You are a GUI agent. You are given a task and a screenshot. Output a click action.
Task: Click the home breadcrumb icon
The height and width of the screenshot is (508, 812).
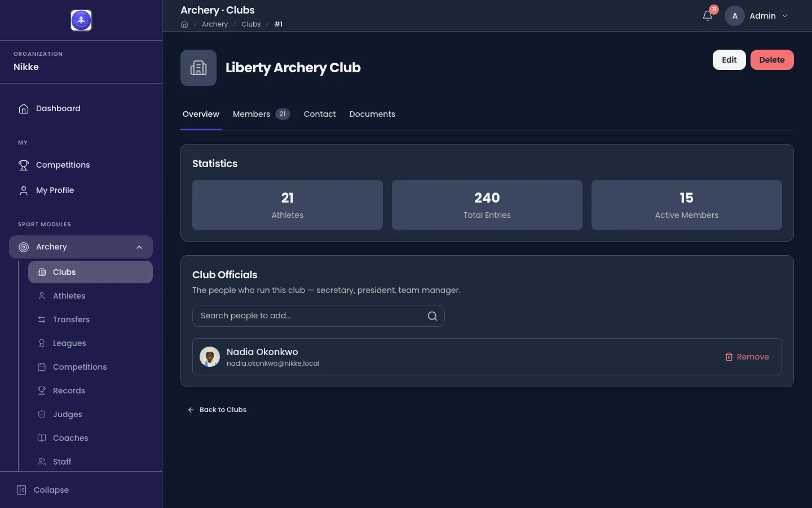click(x=184, y=24)
